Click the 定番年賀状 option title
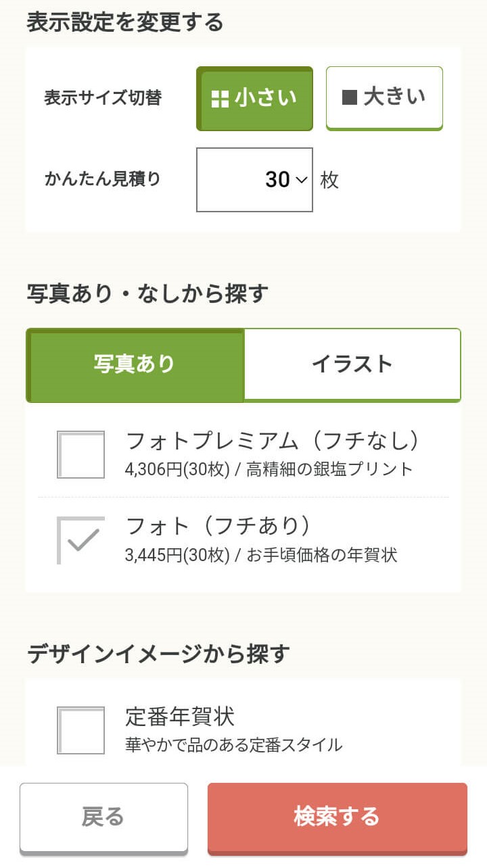The width and height of the screenshot is (487, 868). (180, 717)
